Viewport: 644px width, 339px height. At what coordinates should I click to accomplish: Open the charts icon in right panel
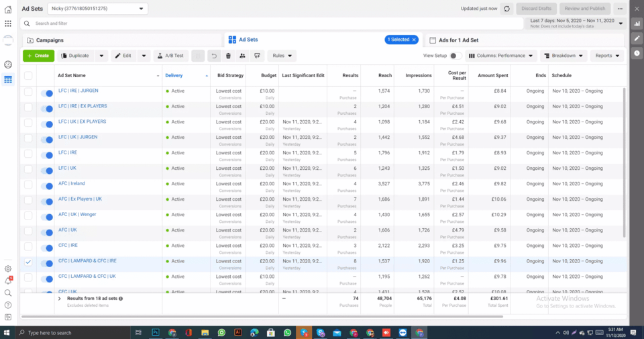coord(637,23)
